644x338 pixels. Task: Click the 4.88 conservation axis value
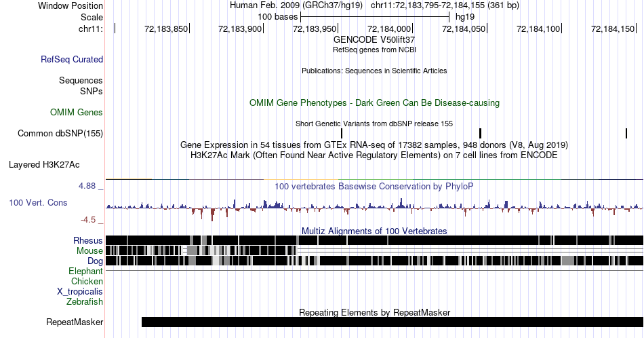pyautogui.click(x=87, y=186)
